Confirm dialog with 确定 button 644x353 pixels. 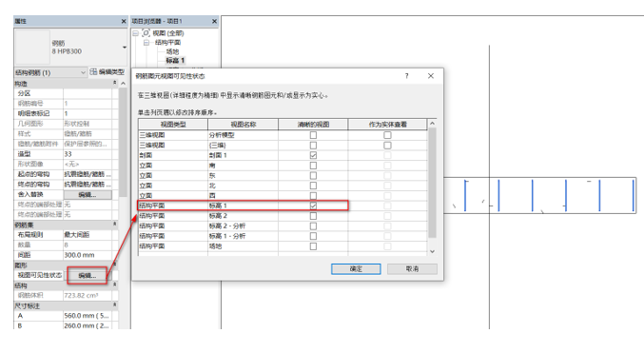tap(356, 268)
